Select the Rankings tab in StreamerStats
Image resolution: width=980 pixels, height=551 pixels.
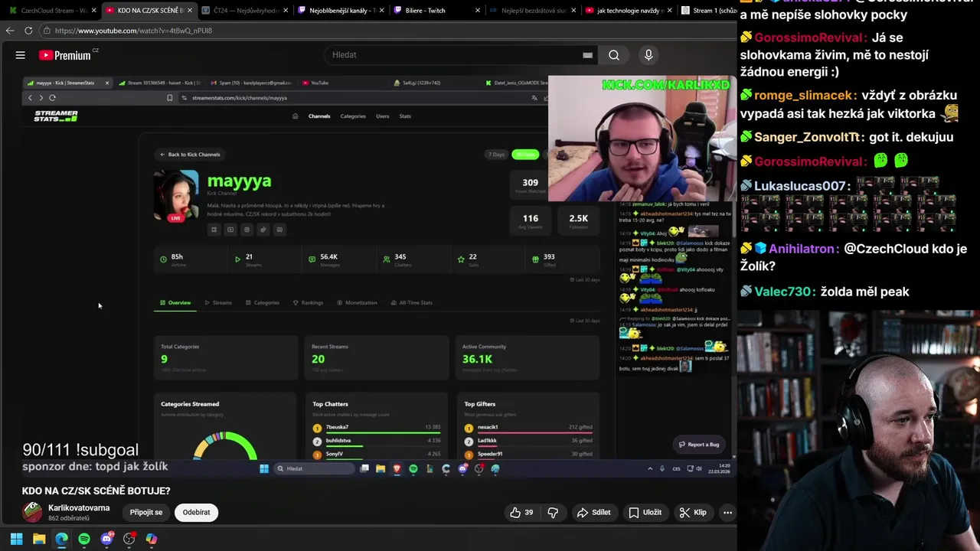click(x=309, y=303)
